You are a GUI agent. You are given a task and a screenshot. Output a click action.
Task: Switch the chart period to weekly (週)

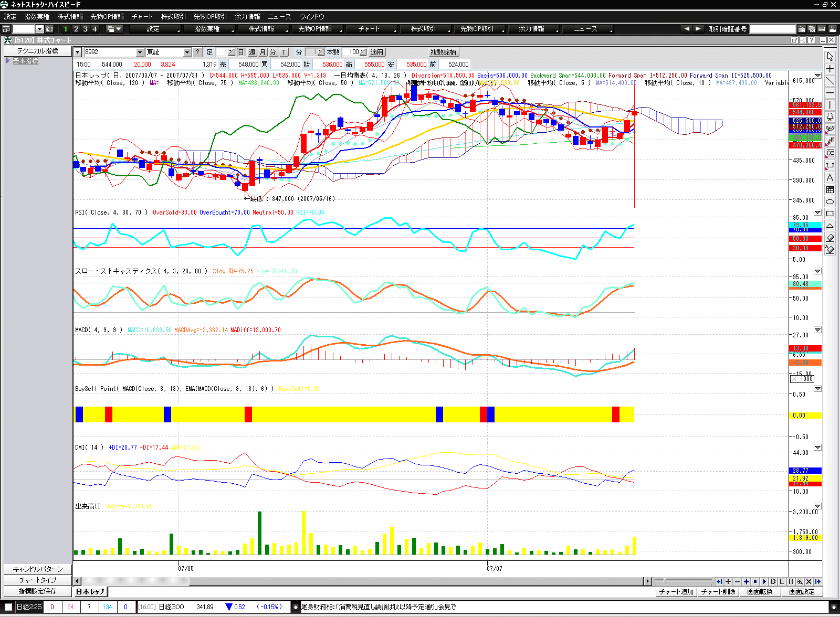tap(252, 52)
